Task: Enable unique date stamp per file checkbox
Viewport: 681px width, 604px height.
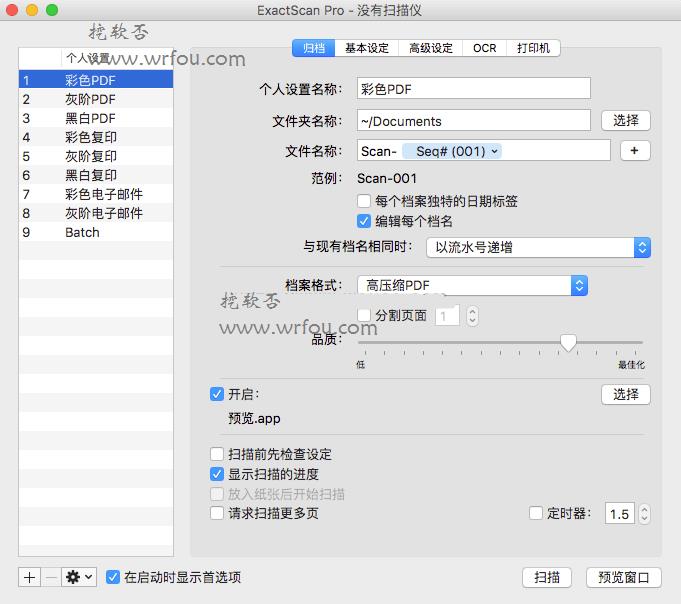Action: point(364,201)
